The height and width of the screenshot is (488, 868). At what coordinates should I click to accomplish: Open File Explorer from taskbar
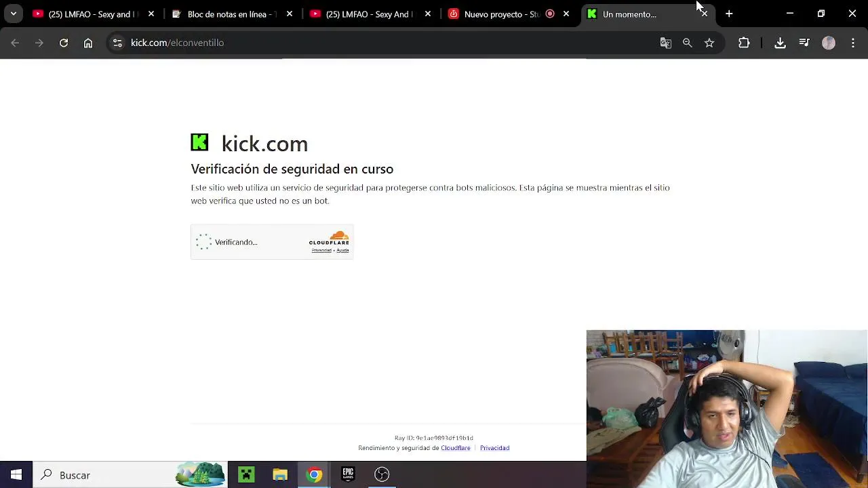[280, 475]
